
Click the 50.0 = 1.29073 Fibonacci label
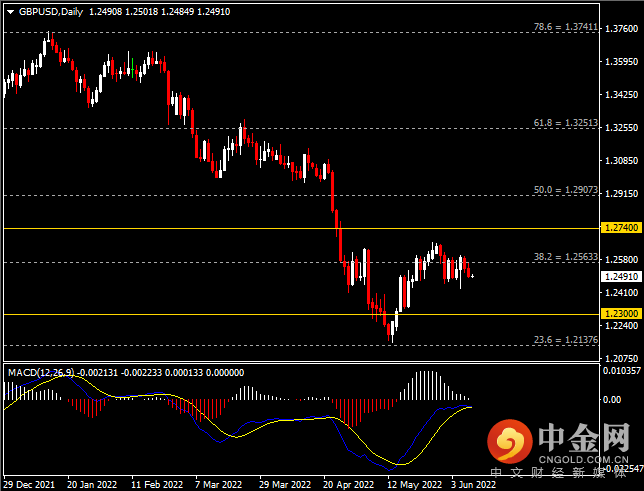click(566, 190)
